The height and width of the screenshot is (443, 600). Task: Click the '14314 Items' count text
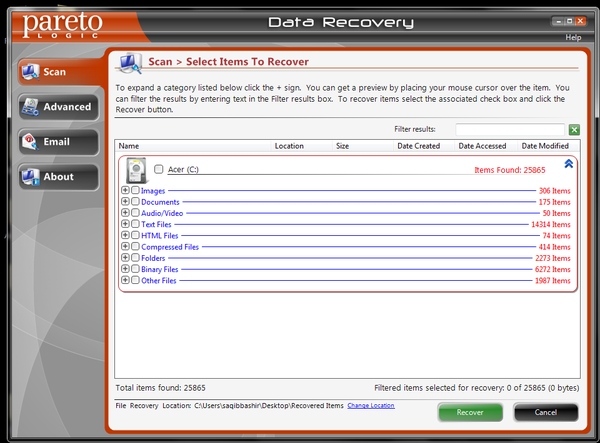[x=551, y=225]
